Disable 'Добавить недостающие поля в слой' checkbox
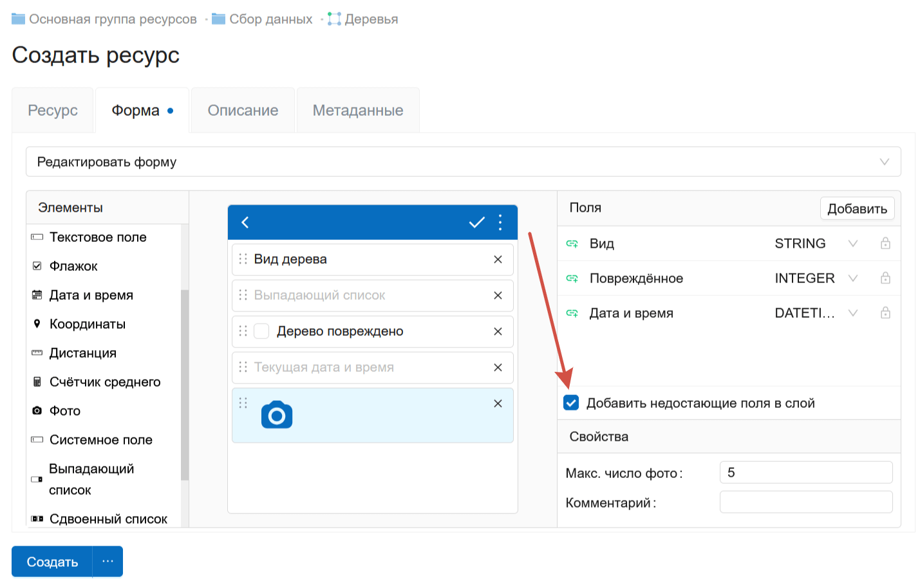The image size is (920, 588). point(571,403)
